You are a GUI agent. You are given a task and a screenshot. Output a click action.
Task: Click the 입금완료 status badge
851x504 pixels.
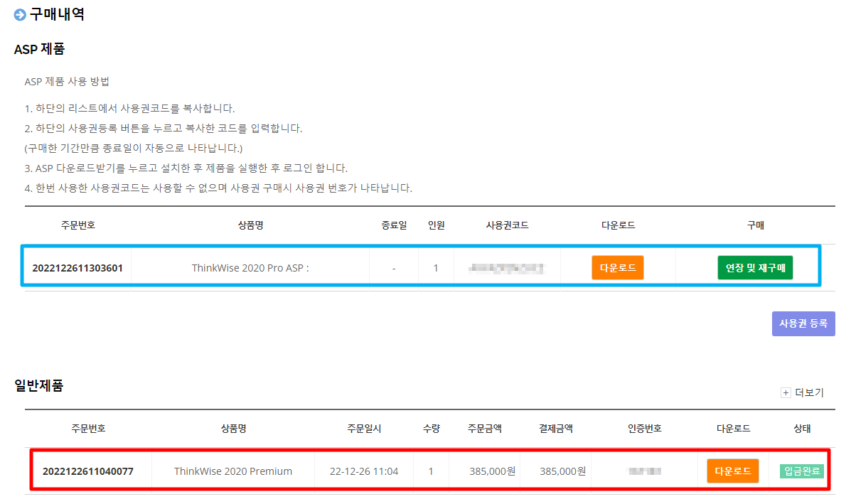coord(802,471)
